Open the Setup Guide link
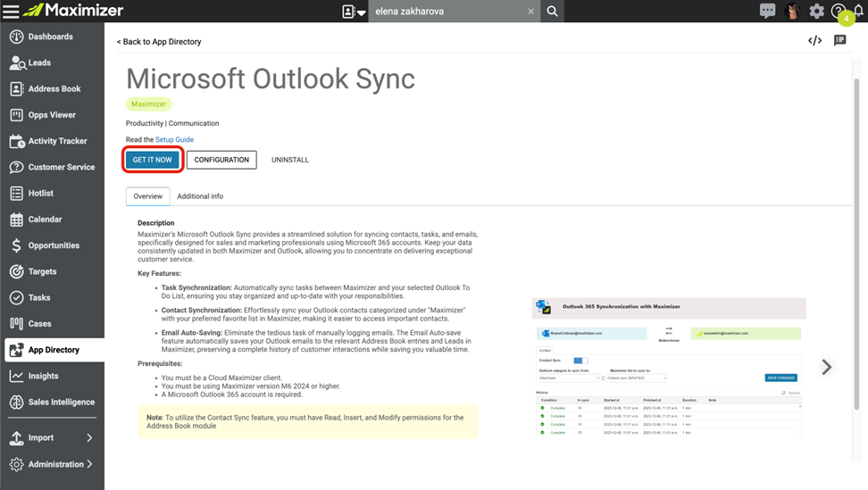 tap(174, 140)
